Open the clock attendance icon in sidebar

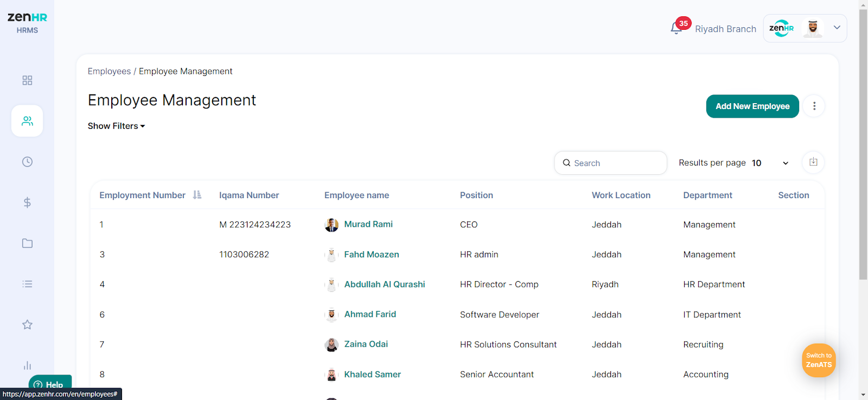pos(27,162)
